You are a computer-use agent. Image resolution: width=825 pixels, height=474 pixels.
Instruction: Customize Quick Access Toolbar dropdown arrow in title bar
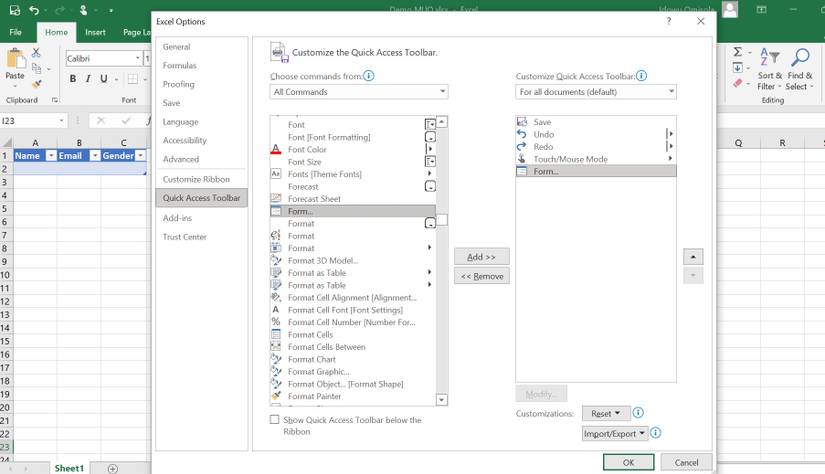coord(111,10)
